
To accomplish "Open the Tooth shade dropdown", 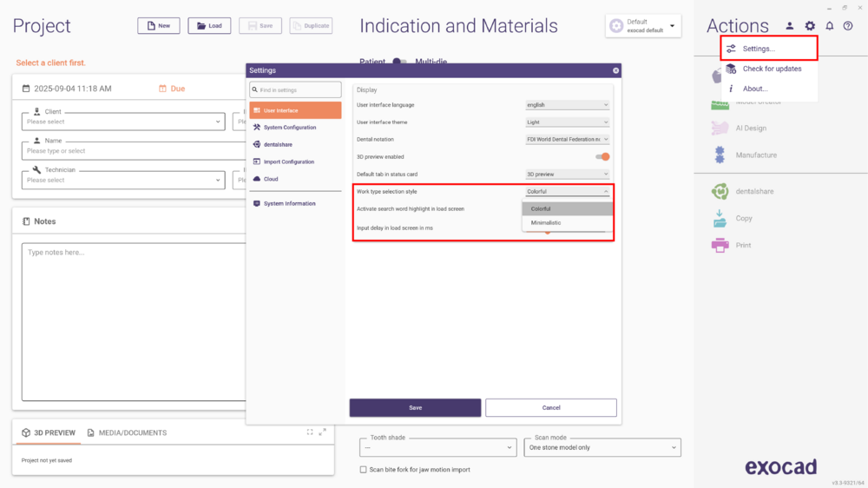I will click(x=437, y=447).
